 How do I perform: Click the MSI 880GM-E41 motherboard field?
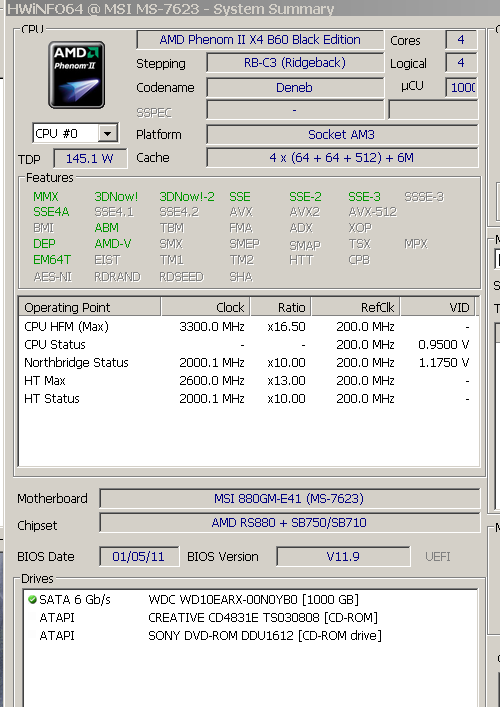click(x=289, y=499)
